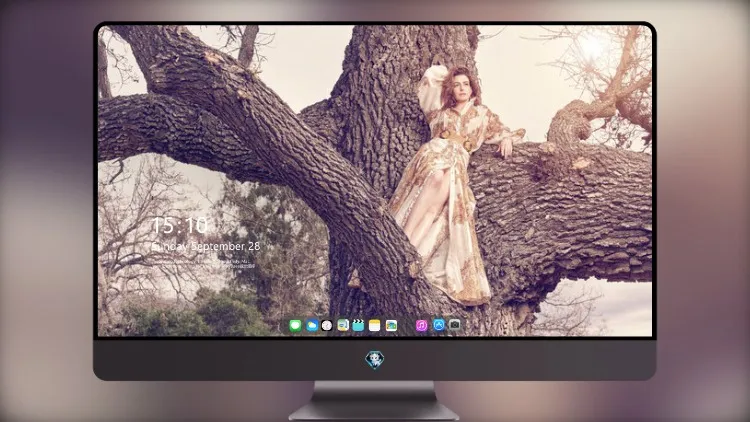Open the yellow Notes app icon
The width and height of the screenshot is (750, 422).
[375, 326]
